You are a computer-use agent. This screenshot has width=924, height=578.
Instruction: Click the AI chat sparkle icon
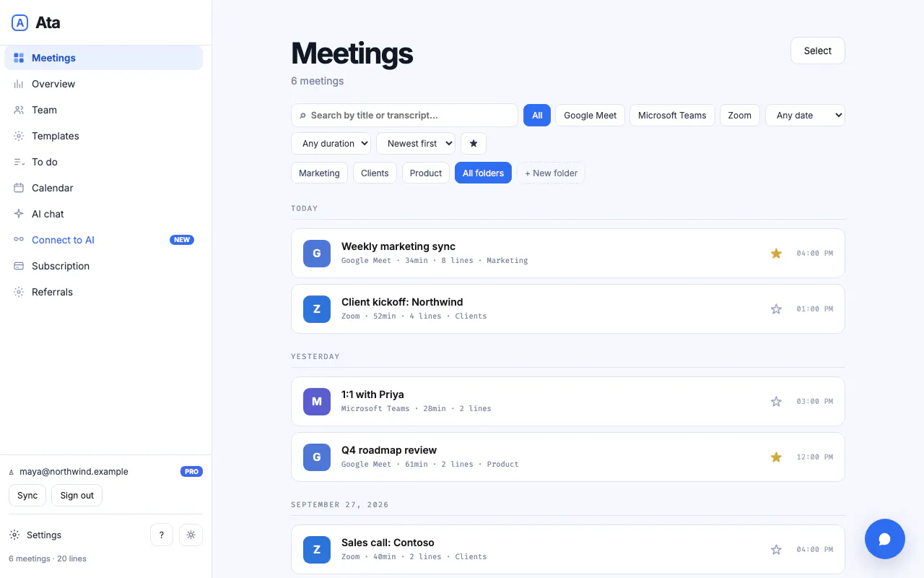(19, 214)
